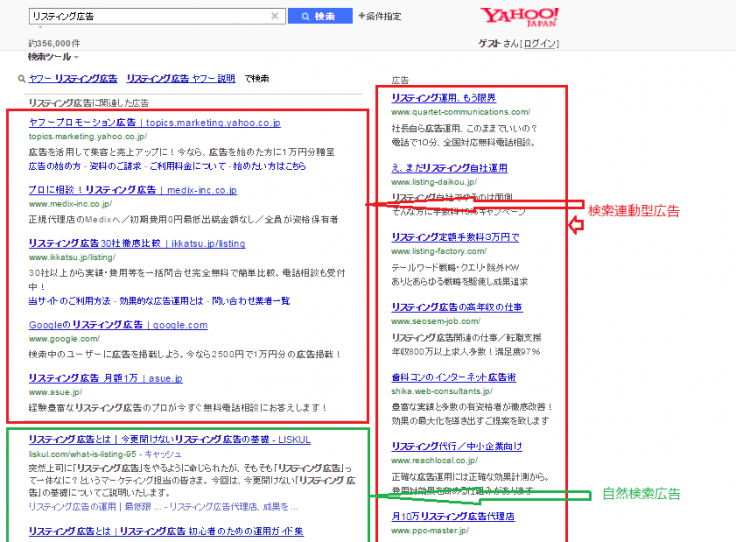Open the リスティング広告 月額1万 asue.jp ad
The image size is (736, 542).
106,379
